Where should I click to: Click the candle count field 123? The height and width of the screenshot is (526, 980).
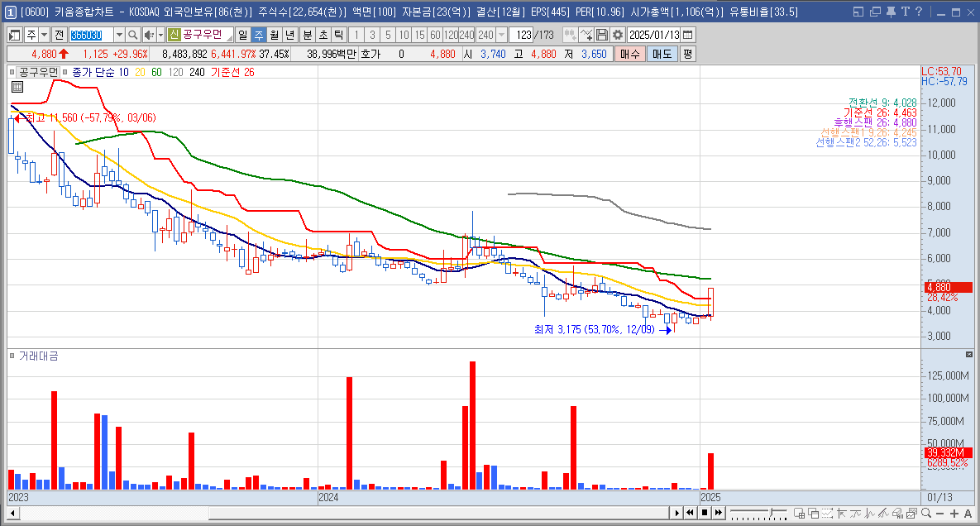pos(522,35)
